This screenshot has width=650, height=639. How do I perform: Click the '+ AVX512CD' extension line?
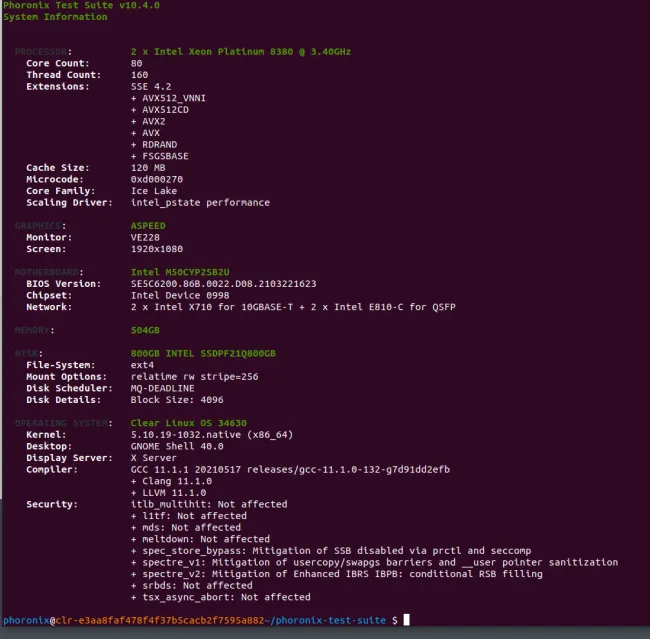coord(160,110)
